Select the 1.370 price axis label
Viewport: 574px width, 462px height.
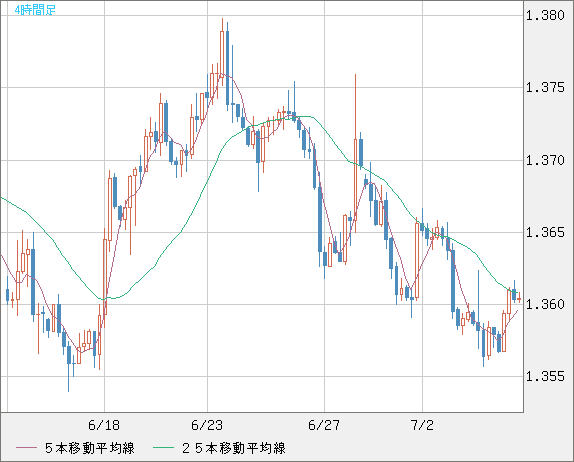click(x=545, y=160)
